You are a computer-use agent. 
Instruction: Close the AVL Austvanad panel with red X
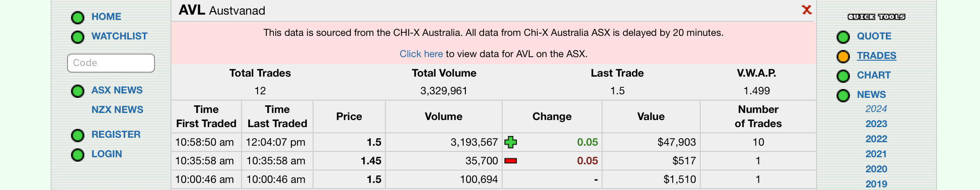click(807, 10)
